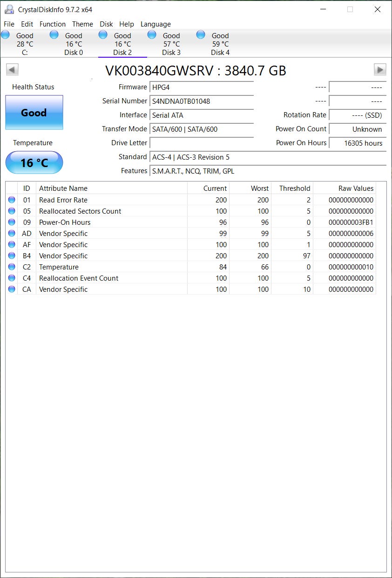The height and width of the screenshot is (578, 392).
Task: Select the Power-On Hours attribute row
Action: (191, 222)
